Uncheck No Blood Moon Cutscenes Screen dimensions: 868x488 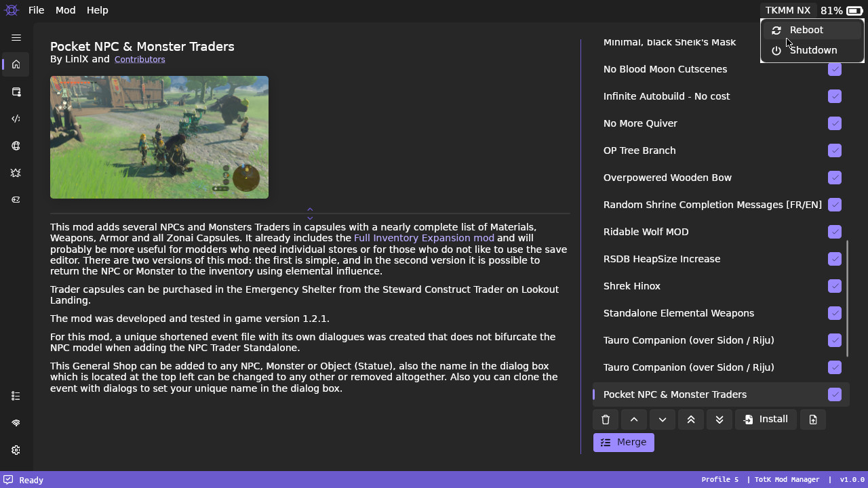point(835,69)
